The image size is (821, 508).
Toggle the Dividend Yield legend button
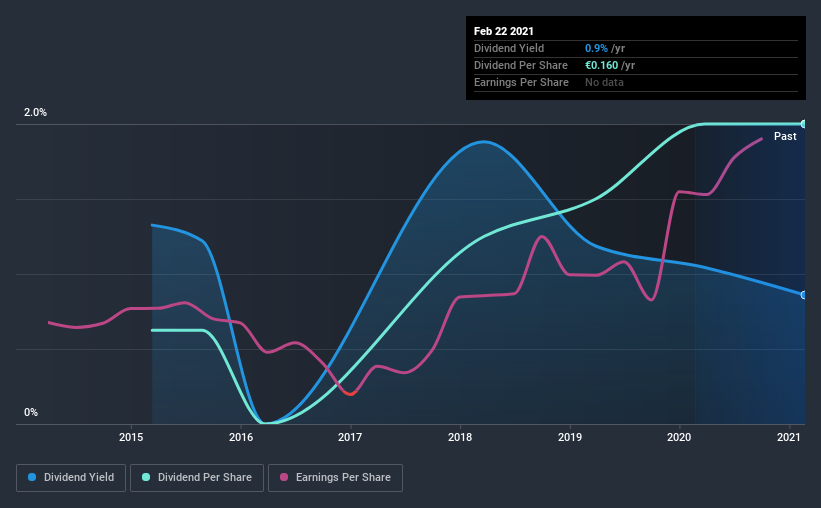71,478
